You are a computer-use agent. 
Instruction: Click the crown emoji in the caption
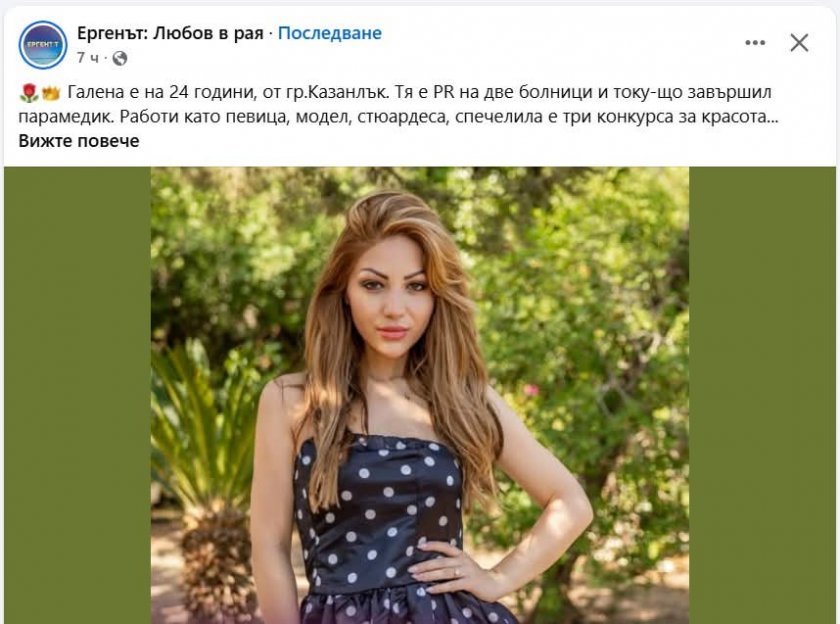[51, 93]
